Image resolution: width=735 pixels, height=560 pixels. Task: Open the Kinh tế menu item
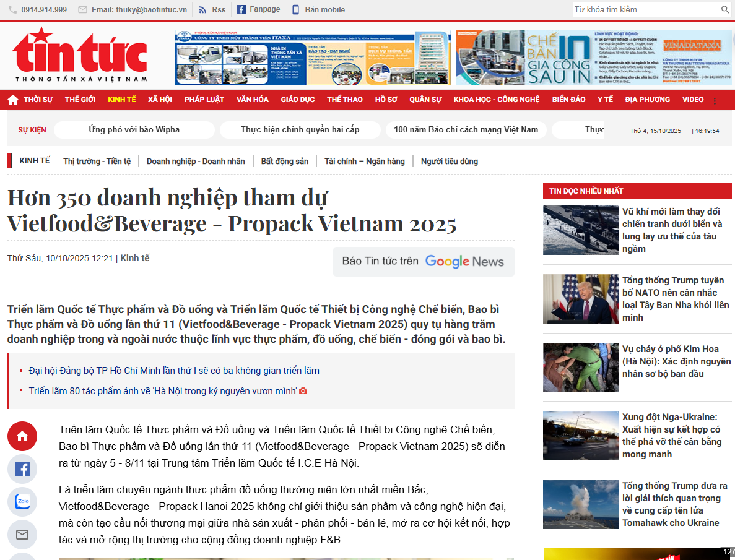(121, 100)
